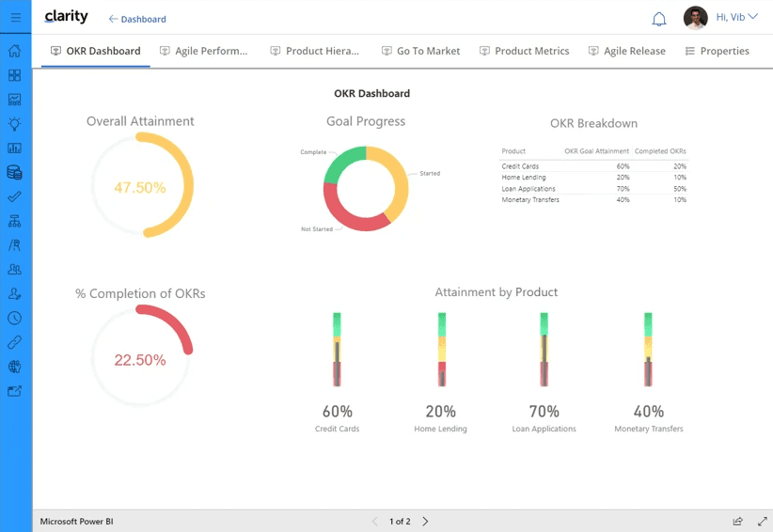Go to next report page
Screen dimensions: 773x532
coord(425,521)
